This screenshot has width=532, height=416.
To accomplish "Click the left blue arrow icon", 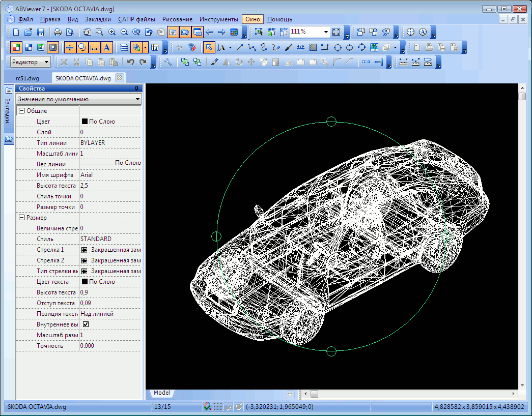I will 210,32.
